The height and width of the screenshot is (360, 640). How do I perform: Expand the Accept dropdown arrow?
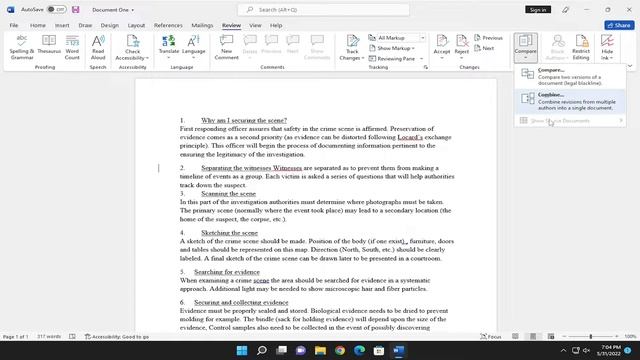click(442, 58)
